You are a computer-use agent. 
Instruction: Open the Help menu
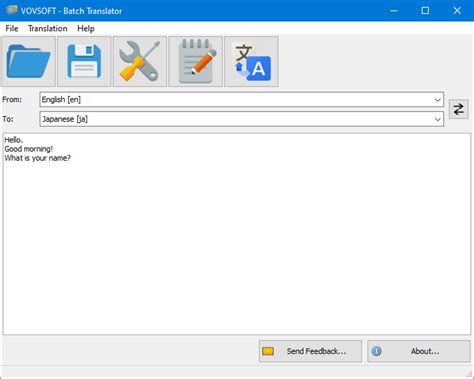click(86, 28)
